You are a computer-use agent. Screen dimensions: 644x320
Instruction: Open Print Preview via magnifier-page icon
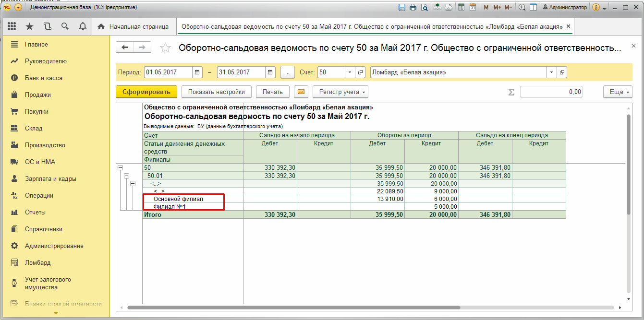424,7
